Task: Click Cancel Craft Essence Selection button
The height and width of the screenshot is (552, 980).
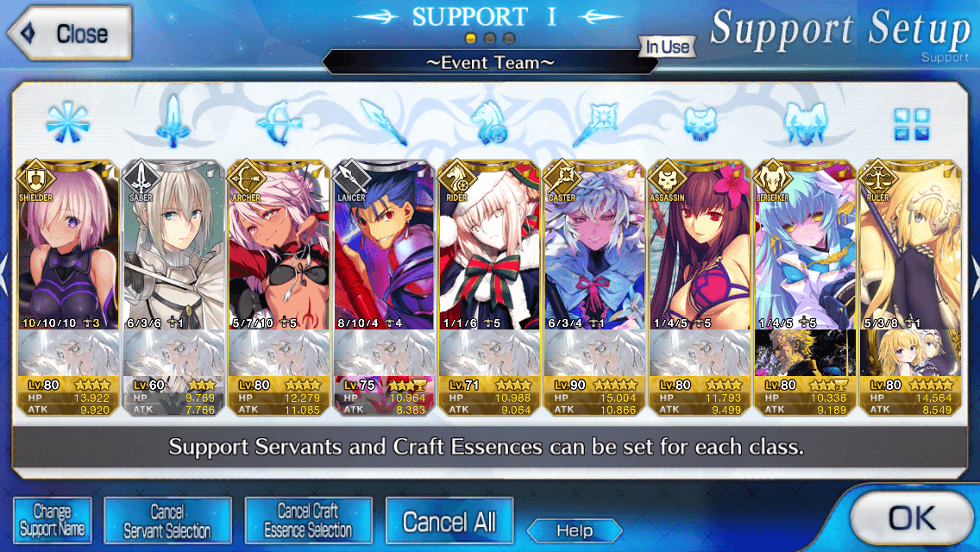Action: click(x=309, y=520)
